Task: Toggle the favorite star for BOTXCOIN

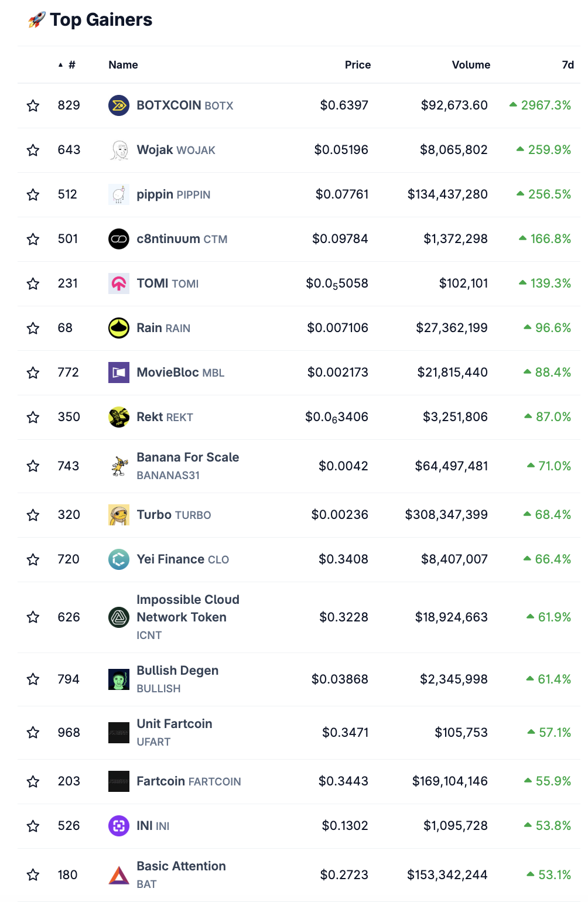Action: point(33,105)
